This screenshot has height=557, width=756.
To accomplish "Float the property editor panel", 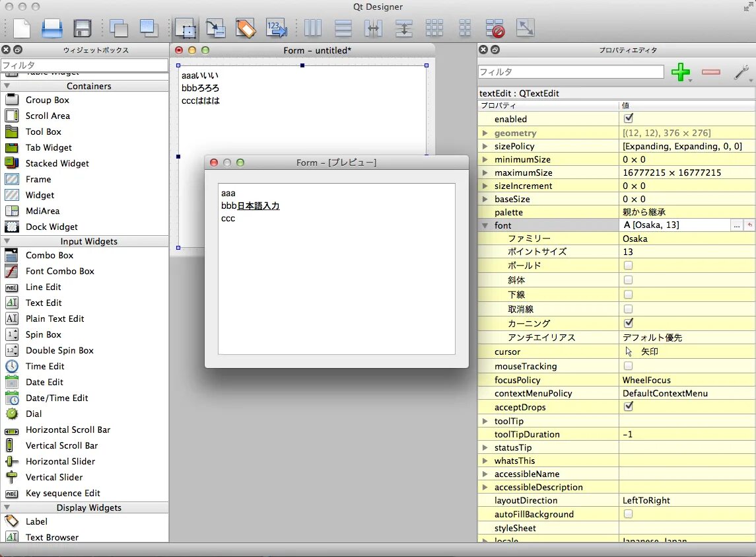I will point(495,50).
